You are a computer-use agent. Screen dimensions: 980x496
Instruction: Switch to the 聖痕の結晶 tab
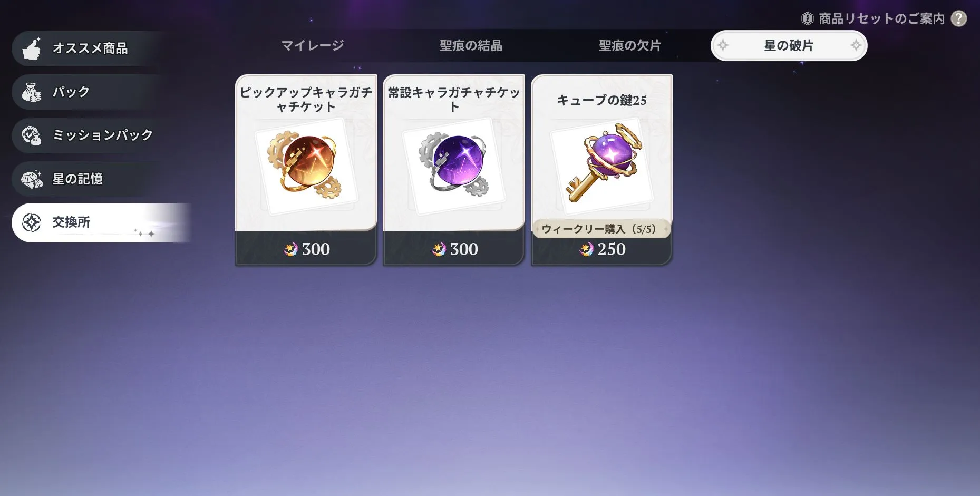point(471,46)
